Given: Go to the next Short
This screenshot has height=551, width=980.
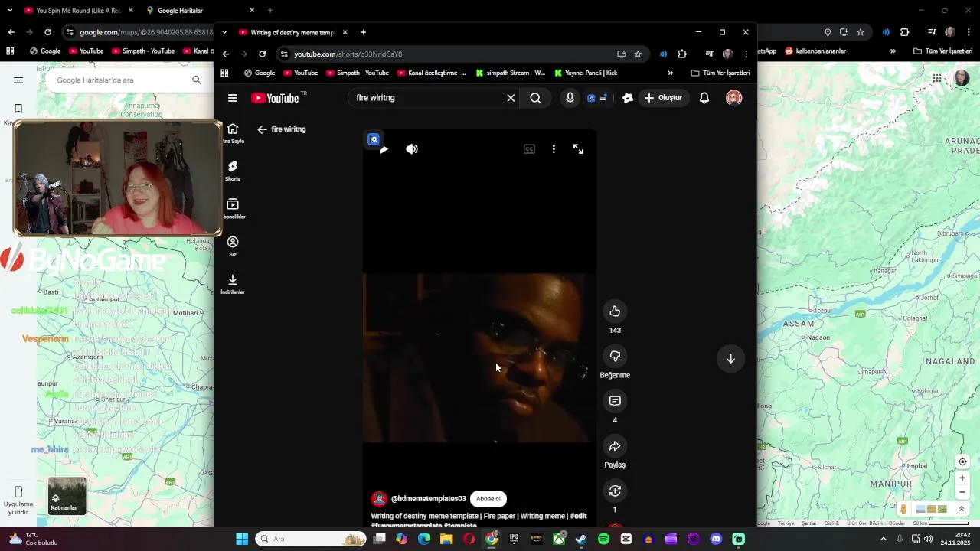Looking at the screenshot, I should coord(730,358).
